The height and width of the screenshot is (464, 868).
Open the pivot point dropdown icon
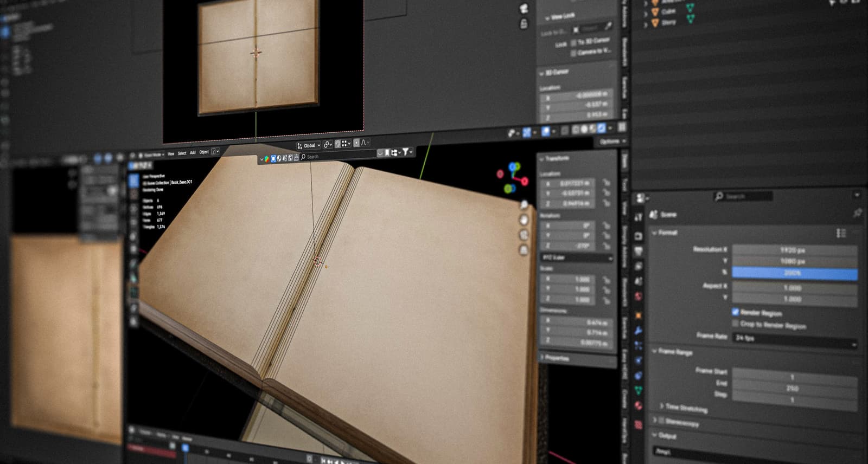328,145
